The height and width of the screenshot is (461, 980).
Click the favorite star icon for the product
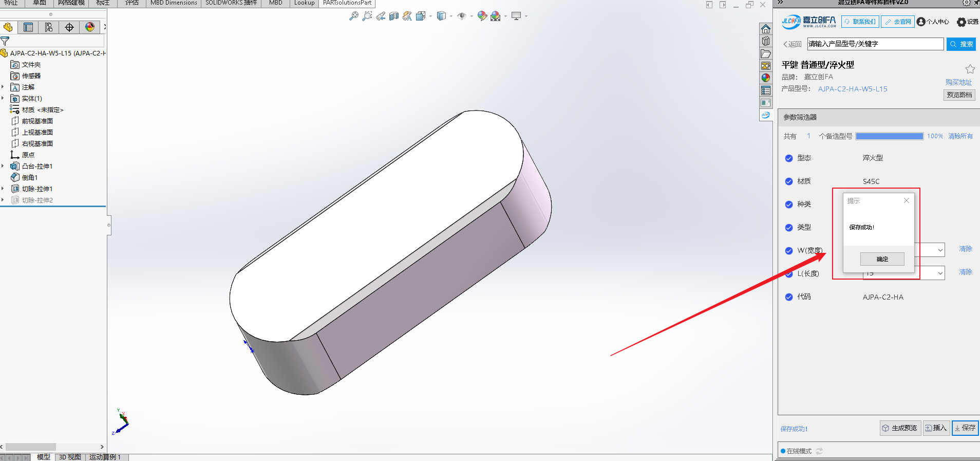pos(970,69)
